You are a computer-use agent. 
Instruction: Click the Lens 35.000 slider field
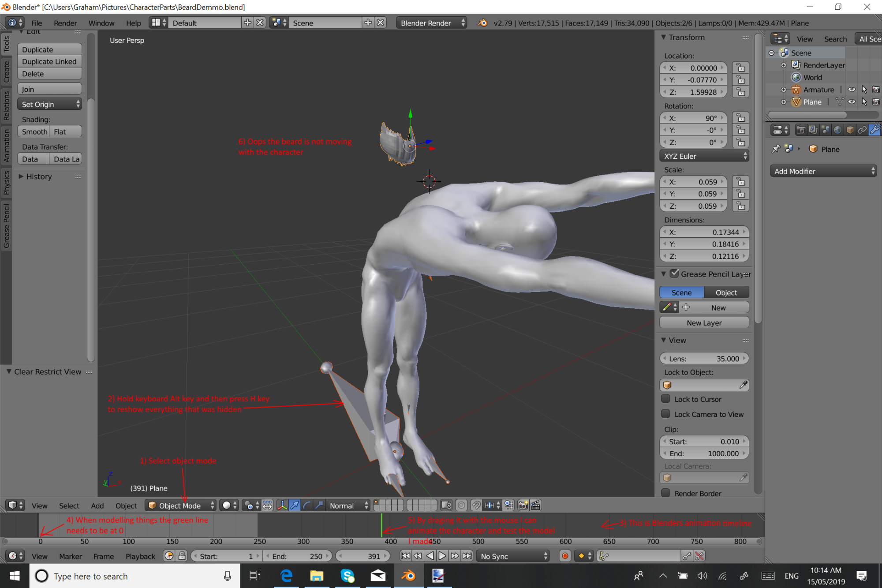(704, 359)
